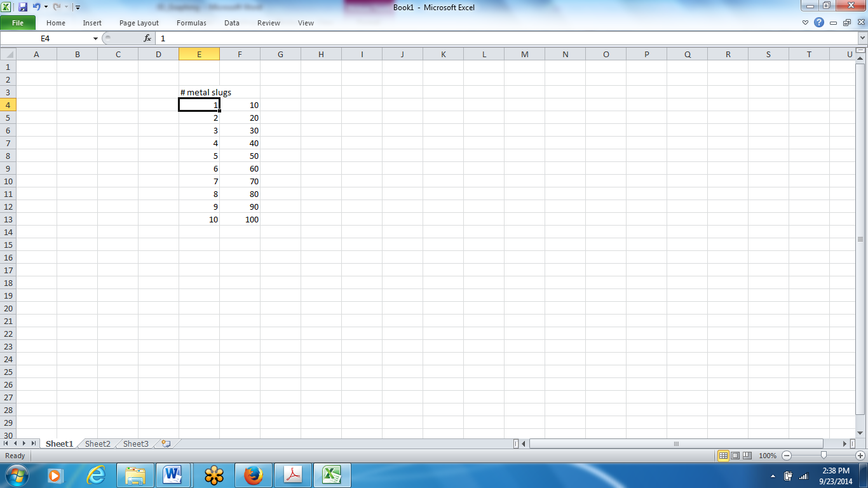The height and width of the screenshot is (488, 868).
Task: Launch Firefox from the taskbar
Action: pyautogui.click(x=253, y=474)
